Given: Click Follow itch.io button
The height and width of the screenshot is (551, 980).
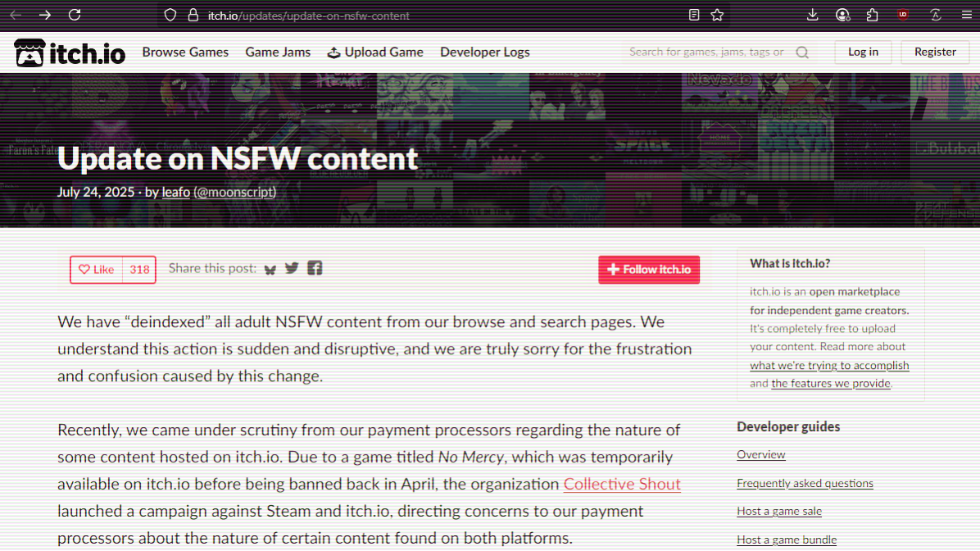Looking at the screenshot, I should tap(649, 270).
